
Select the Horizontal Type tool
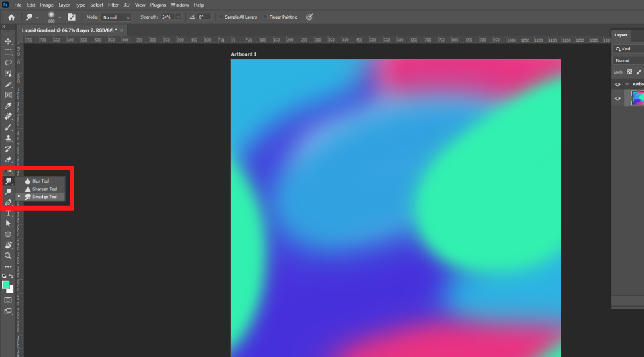pos(8,213)
